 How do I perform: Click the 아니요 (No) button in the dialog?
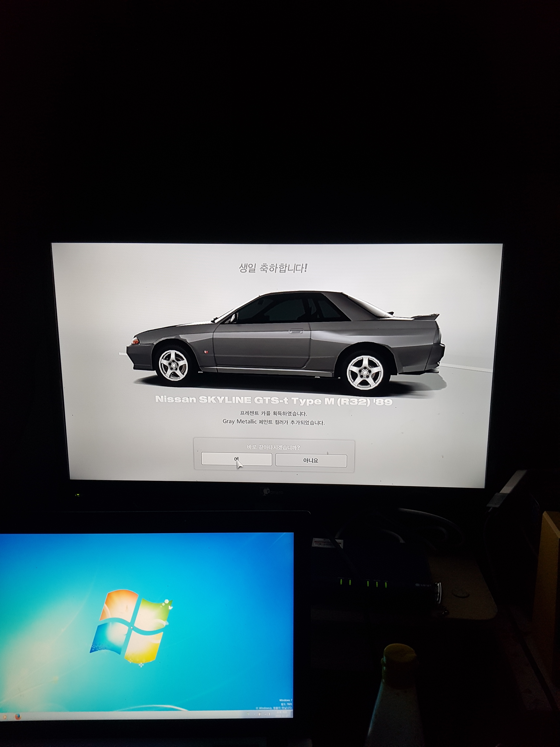click(x=311, y=461)
